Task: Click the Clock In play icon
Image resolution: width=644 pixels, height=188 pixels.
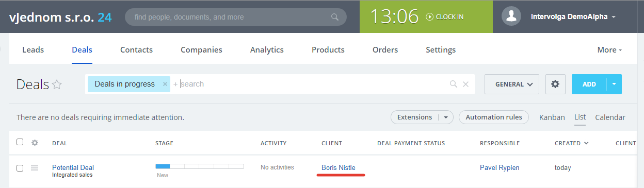Action: (429, 16)
